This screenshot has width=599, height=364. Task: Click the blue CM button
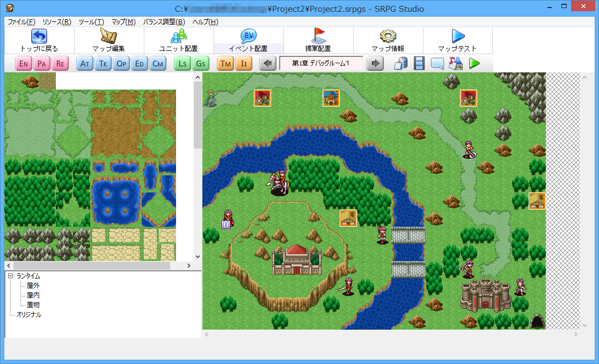(x=158, y=63)
